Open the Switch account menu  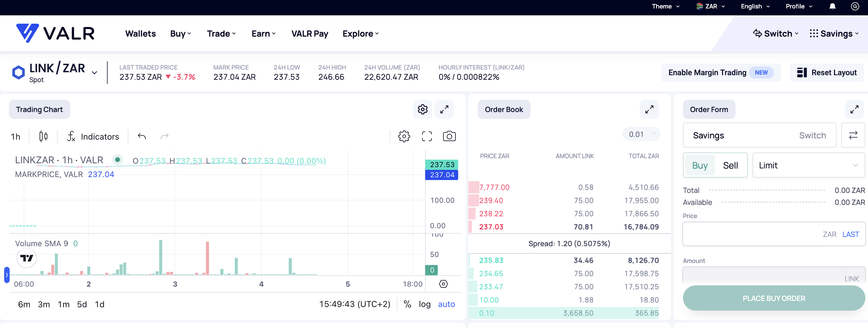pos(776,34)
